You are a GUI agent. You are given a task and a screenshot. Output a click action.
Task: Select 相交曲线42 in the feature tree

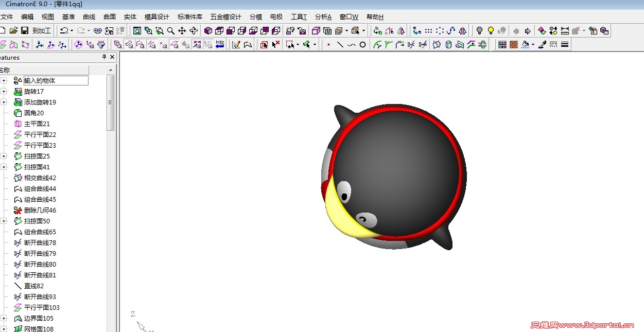40,178
